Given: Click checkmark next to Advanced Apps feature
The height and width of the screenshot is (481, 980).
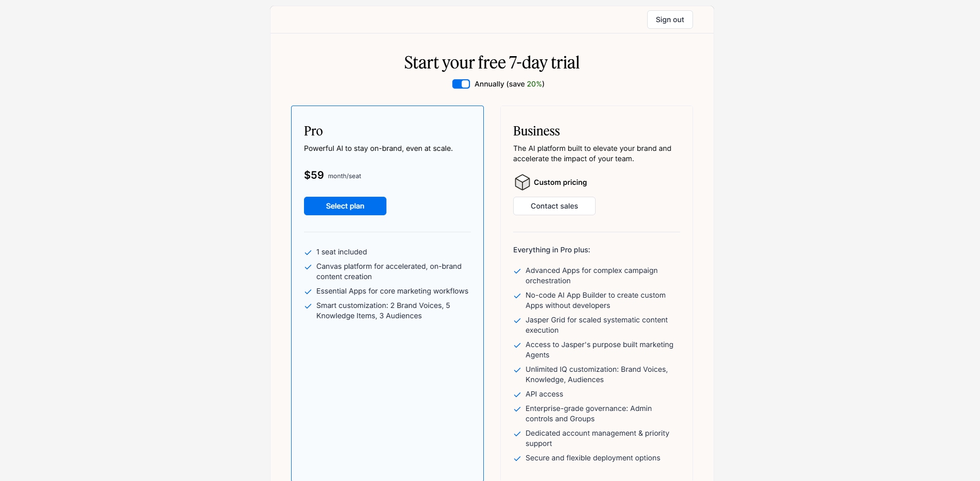Looking at the screenshot, I should click(517, 271).
